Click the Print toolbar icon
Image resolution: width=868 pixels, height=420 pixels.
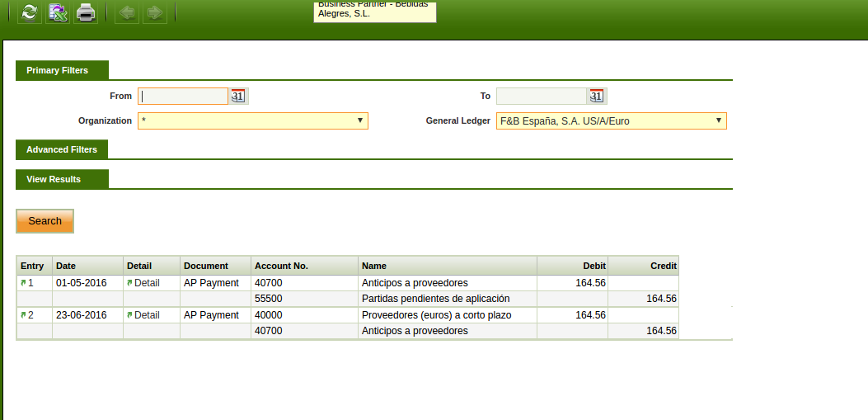click(x=86, y=12)
